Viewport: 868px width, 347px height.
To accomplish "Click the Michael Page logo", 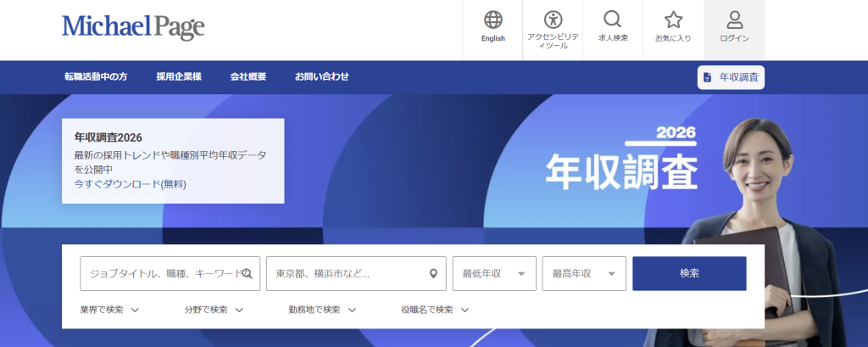I will click(133, 27).
